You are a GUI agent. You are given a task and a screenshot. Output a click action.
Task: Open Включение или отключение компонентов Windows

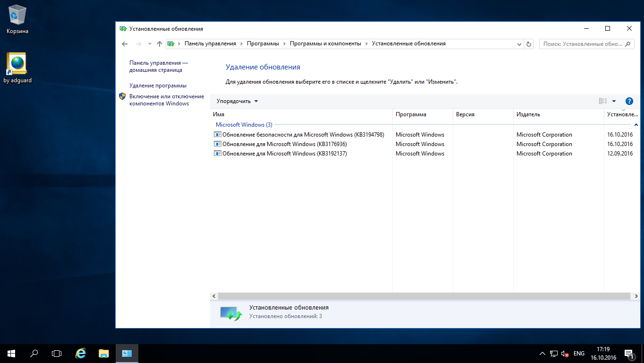(167, 100)
